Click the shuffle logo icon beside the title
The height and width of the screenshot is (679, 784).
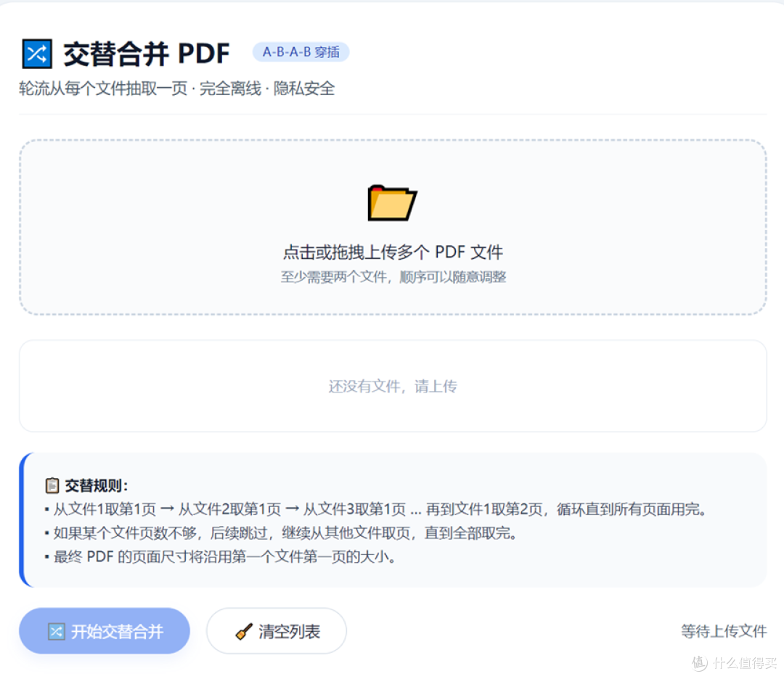click(37, 54)
